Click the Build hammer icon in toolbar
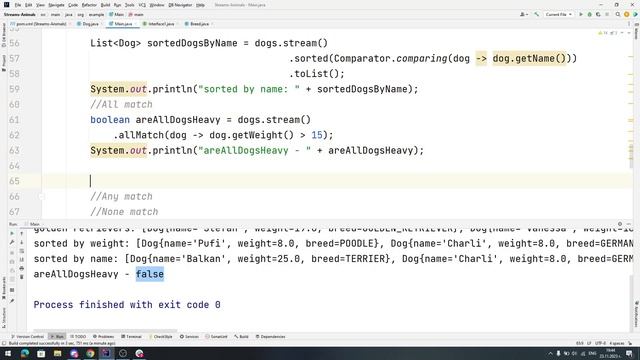 pos(536,14)
